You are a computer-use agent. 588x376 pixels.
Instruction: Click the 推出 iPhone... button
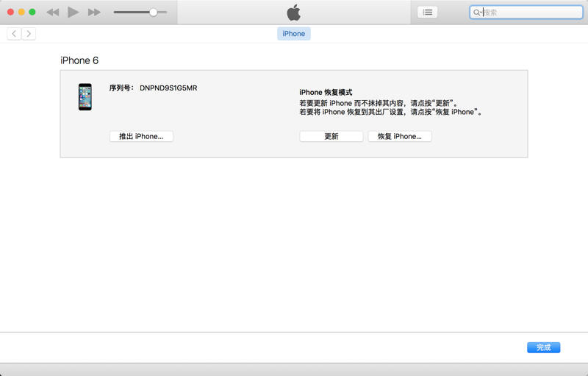[x=141, y=136]
